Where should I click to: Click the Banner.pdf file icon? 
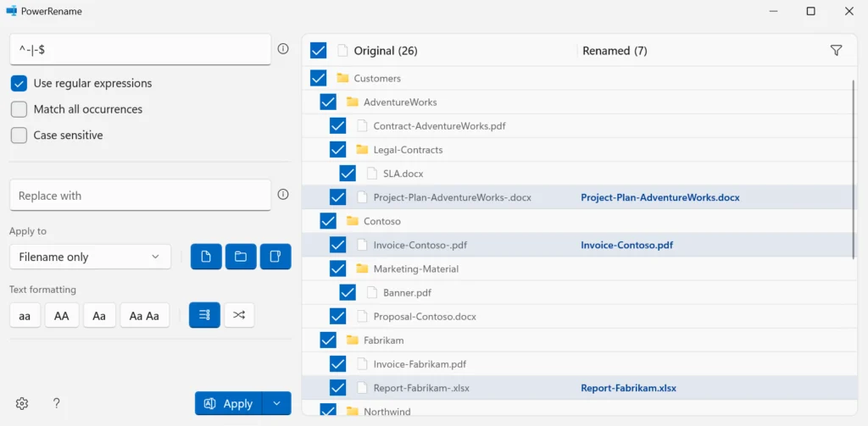pyautogui.click(x=372, y=292)
